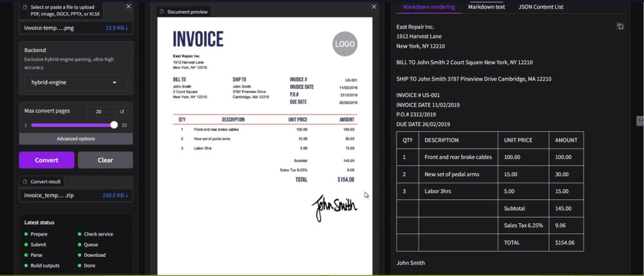Switch to Markdown text tab
This screenshot has height=276, width=644.
point(486,7)
